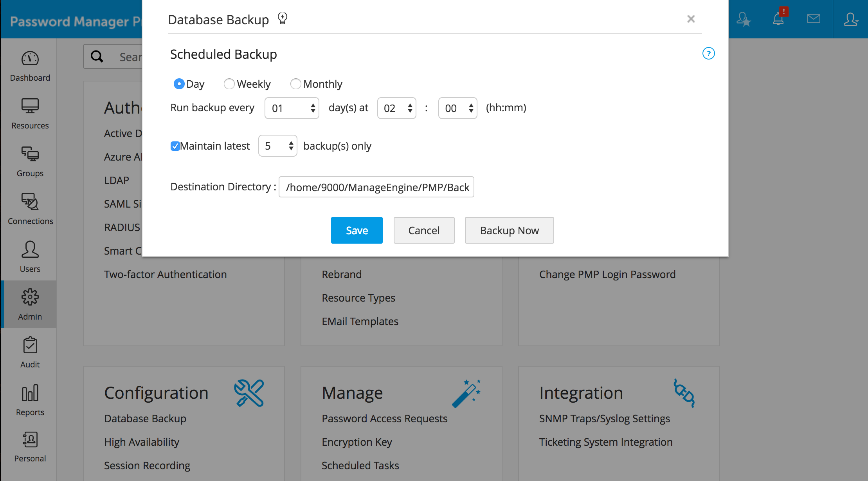Select the Weekly radio button
868x481 pixels.
tap(229, 84)
